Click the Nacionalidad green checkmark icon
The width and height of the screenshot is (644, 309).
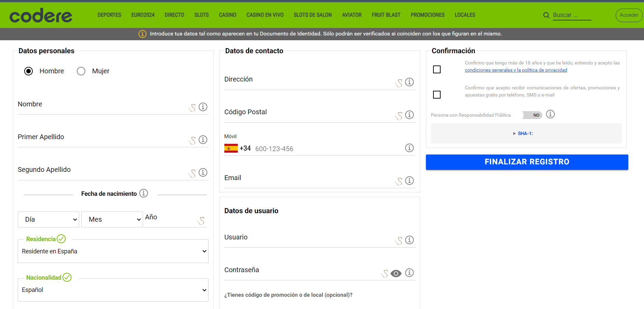(67, 277)
